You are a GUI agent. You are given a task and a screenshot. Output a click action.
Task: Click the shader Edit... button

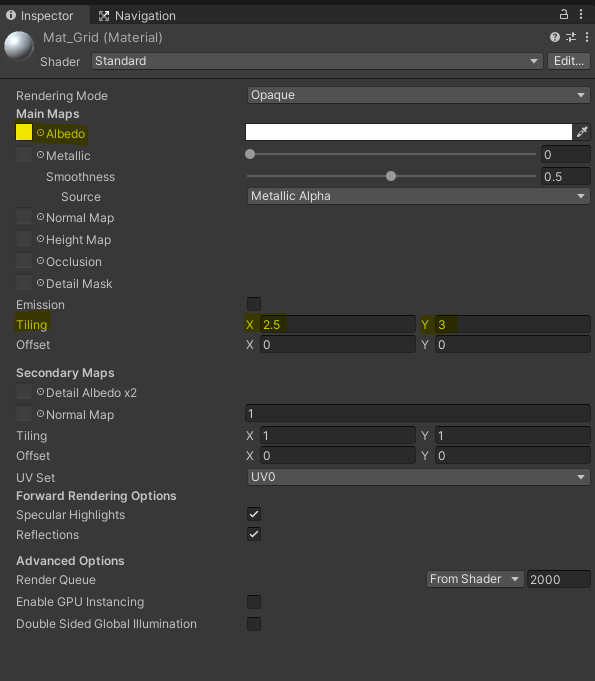(x=569, y=61)
